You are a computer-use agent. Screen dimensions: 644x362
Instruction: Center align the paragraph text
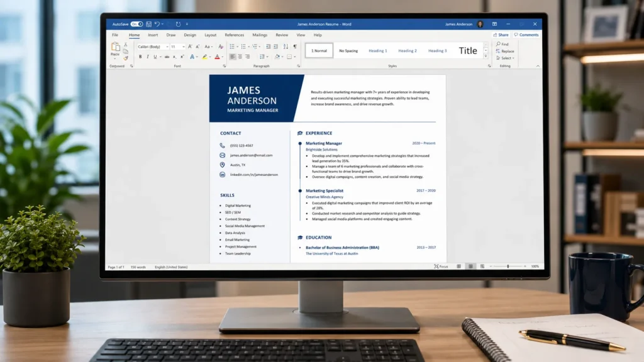pyautogui.click(x=240, y=57)
